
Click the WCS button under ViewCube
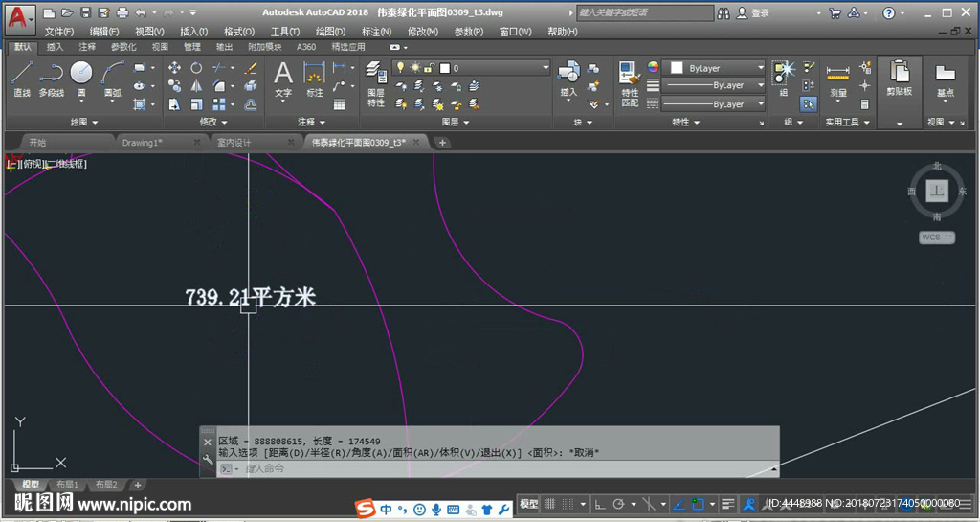tap(937, 238)
